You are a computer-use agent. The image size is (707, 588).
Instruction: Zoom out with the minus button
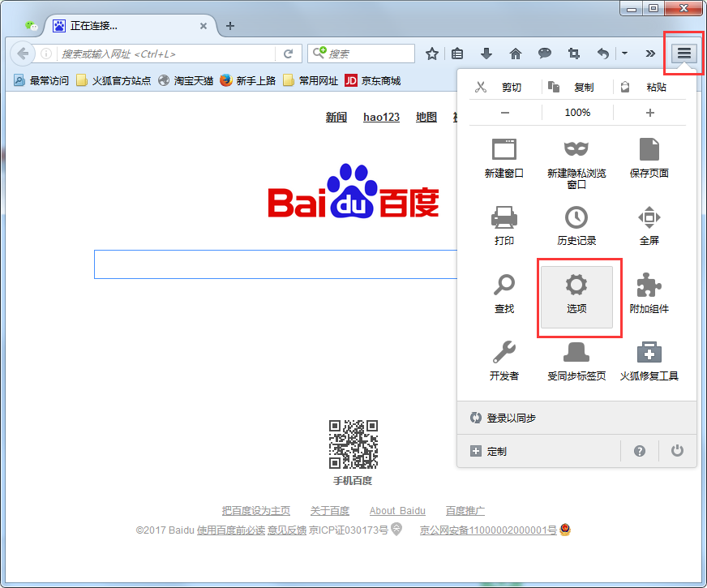505,113
